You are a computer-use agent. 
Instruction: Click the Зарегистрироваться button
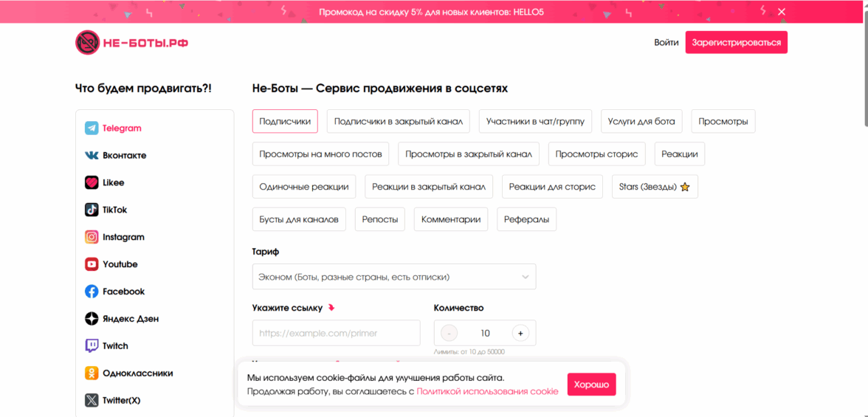[737, 42]
